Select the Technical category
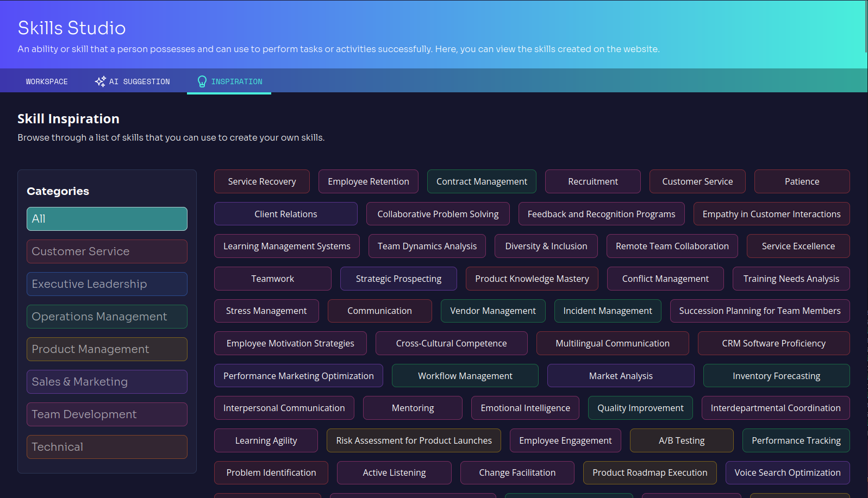Viewport: 868px width, 498px height. point(107,447)
